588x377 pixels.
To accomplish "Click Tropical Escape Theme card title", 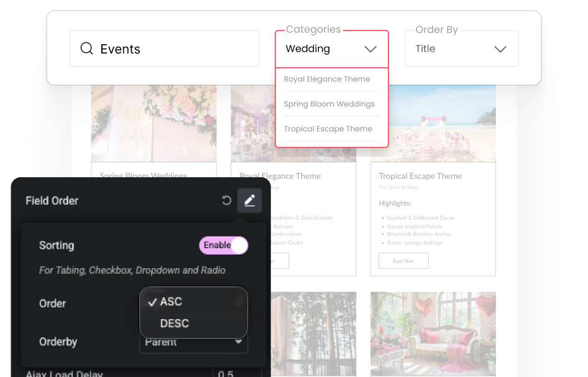I will click(420, 176).
